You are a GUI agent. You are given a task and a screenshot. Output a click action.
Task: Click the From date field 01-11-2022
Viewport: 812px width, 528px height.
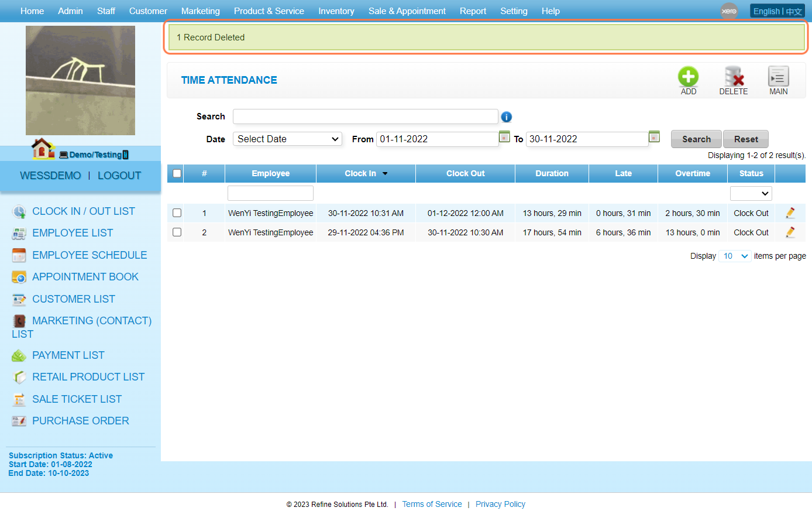coord(436,139)
